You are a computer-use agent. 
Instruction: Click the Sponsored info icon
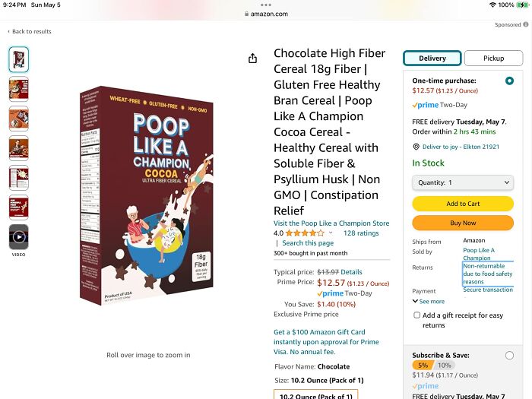click(525, 25)
